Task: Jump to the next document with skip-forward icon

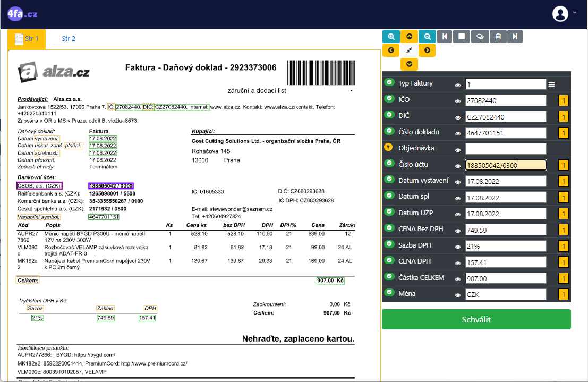Action: [x=515, y=37]
